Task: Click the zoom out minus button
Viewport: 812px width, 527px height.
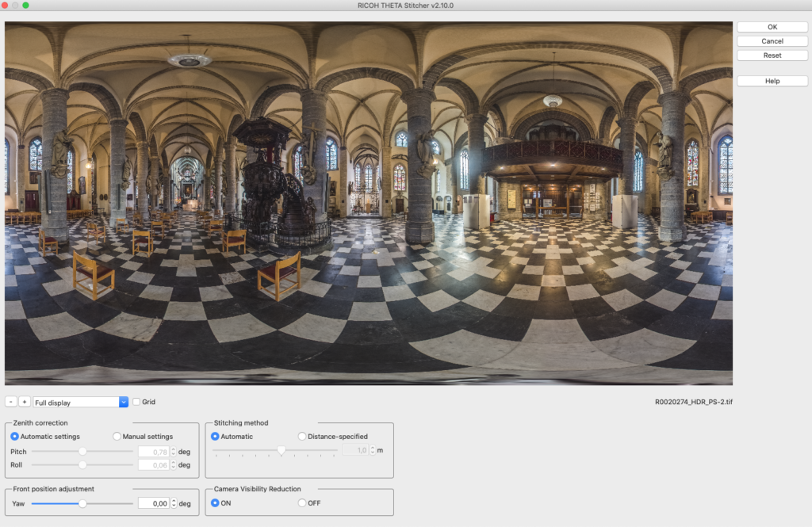Action: [x=11, y=402]
